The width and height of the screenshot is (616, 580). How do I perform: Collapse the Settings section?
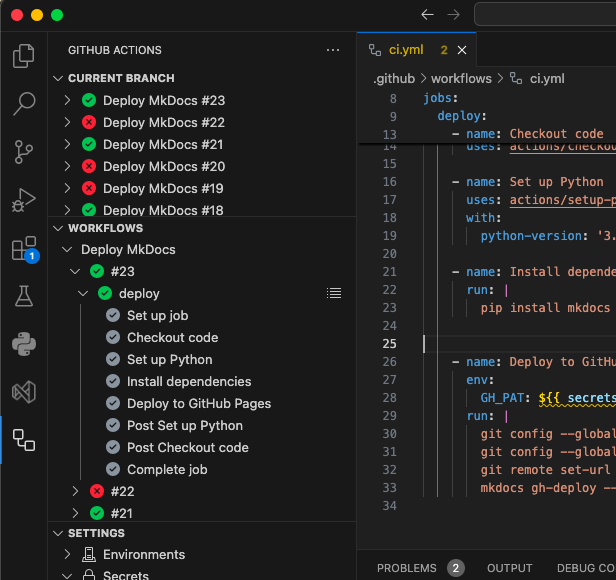58,533
